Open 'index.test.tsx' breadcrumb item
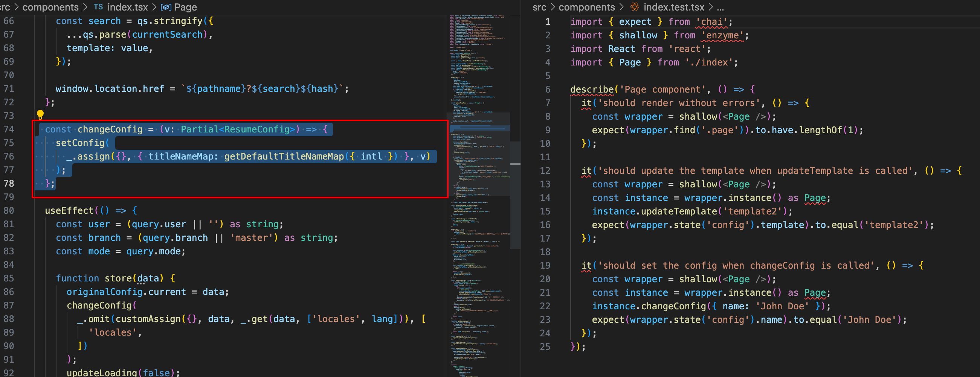 674,7
